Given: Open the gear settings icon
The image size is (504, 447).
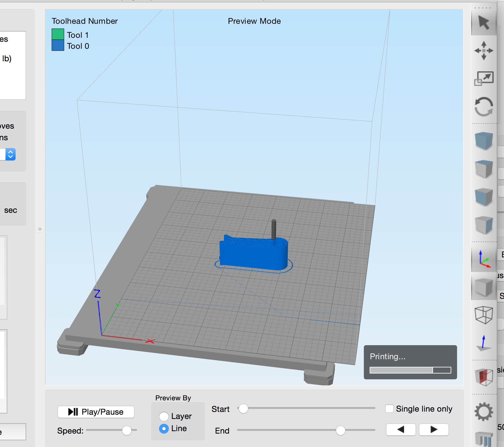Looking at the screenshot, I should click(484, 412).
